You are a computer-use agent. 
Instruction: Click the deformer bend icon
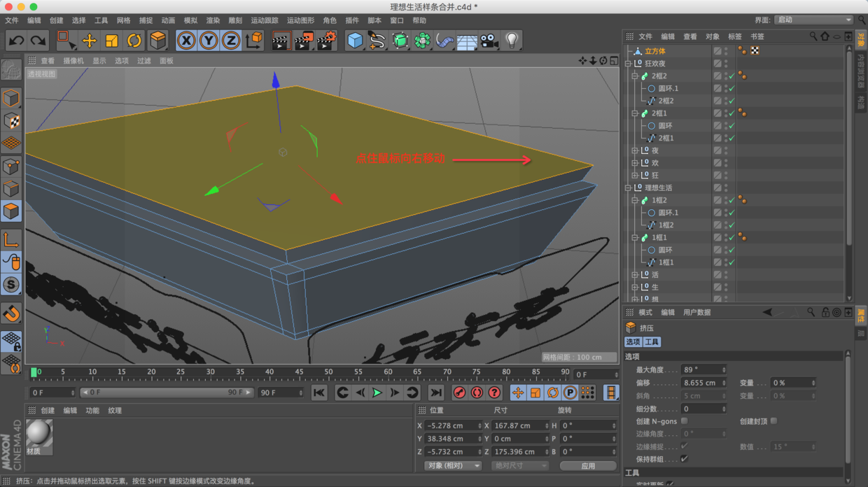pyautogui.click(x=444, y=41)
